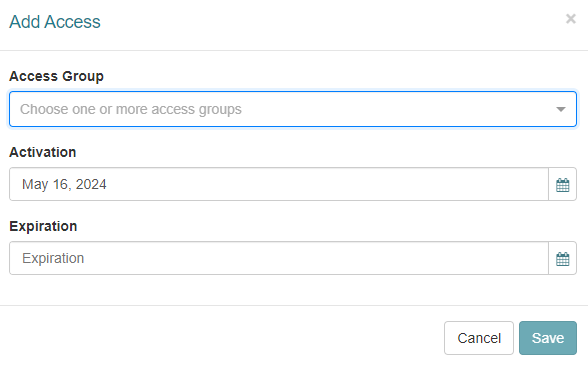588x368 pixels.
Task: Click the Activation field label
Action: (43, 152)
